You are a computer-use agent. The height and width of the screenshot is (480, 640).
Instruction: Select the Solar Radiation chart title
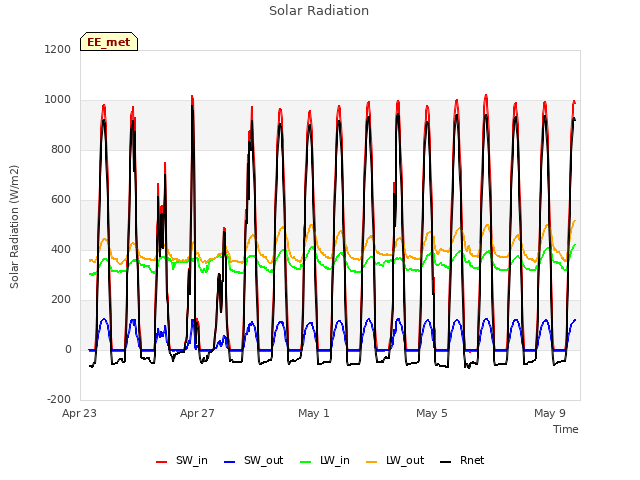coord(319,11)
